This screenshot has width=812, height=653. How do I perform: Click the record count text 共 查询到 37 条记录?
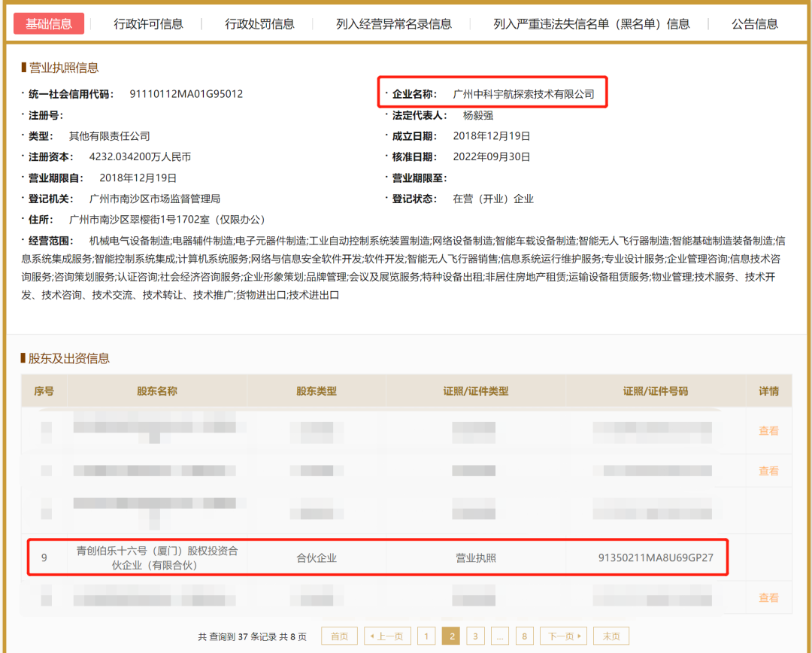coord(237,636)
